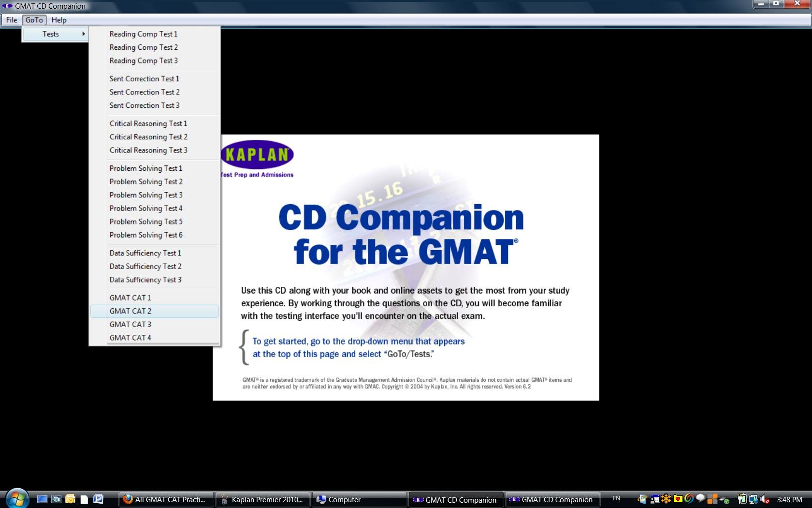Open Microsoft Word from Quick Launch
The image size is (812, 508).
pos(99,499)
